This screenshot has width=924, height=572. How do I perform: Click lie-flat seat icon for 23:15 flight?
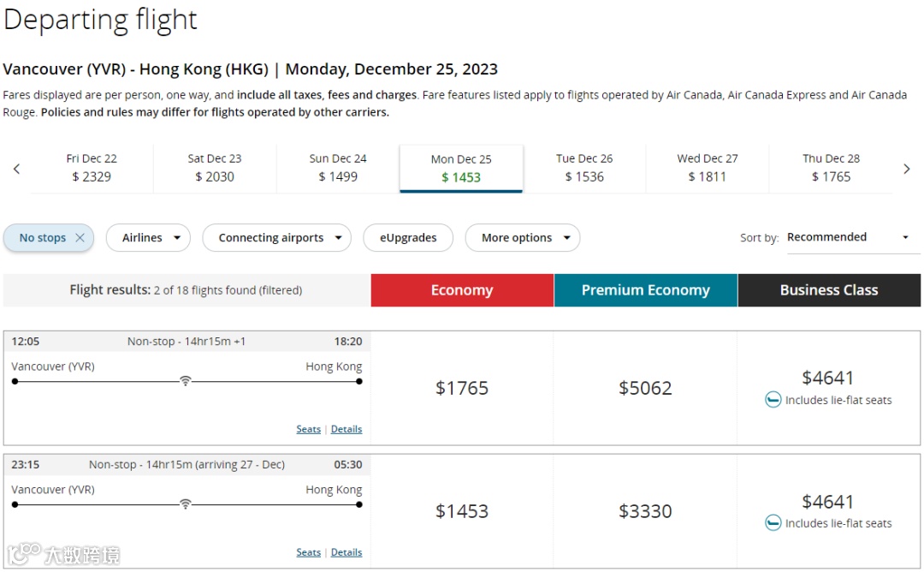tap(773, 523)
